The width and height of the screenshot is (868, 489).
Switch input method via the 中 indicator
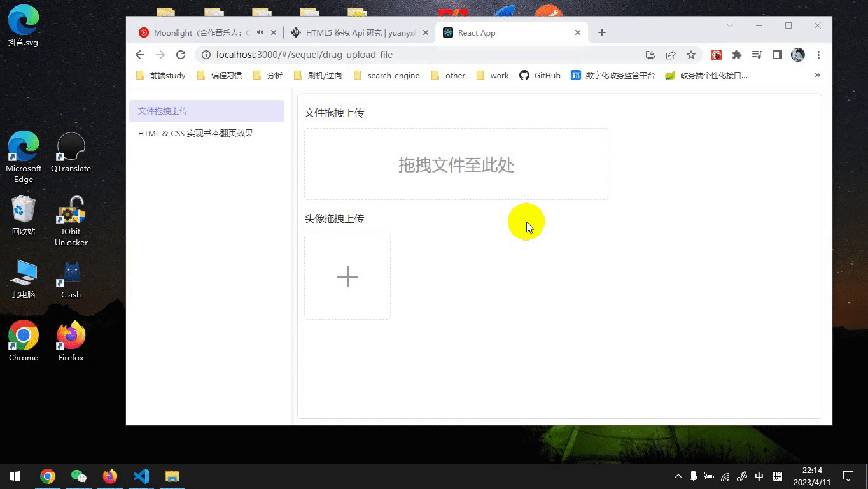759,476
